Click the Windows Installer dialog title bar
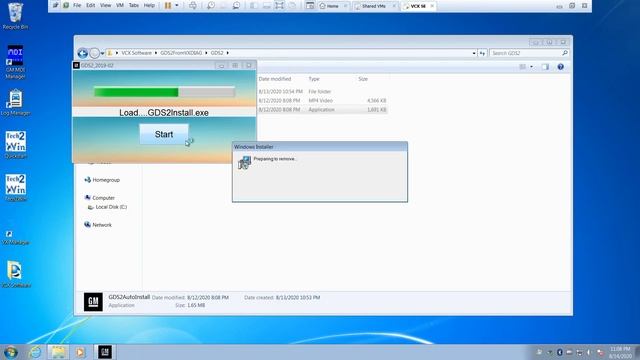The width and height of the screenshot is (640, 360). pos(320,147)
